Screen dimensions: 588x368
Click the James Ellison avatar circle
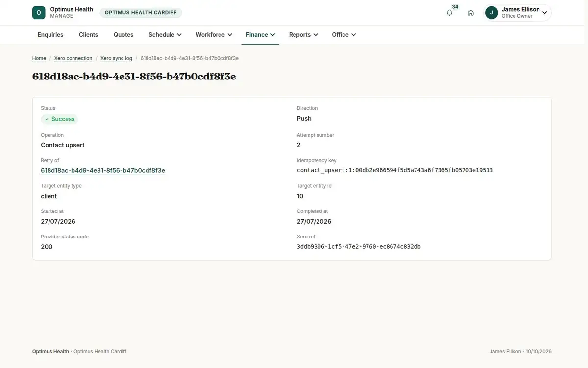[491, 13]
